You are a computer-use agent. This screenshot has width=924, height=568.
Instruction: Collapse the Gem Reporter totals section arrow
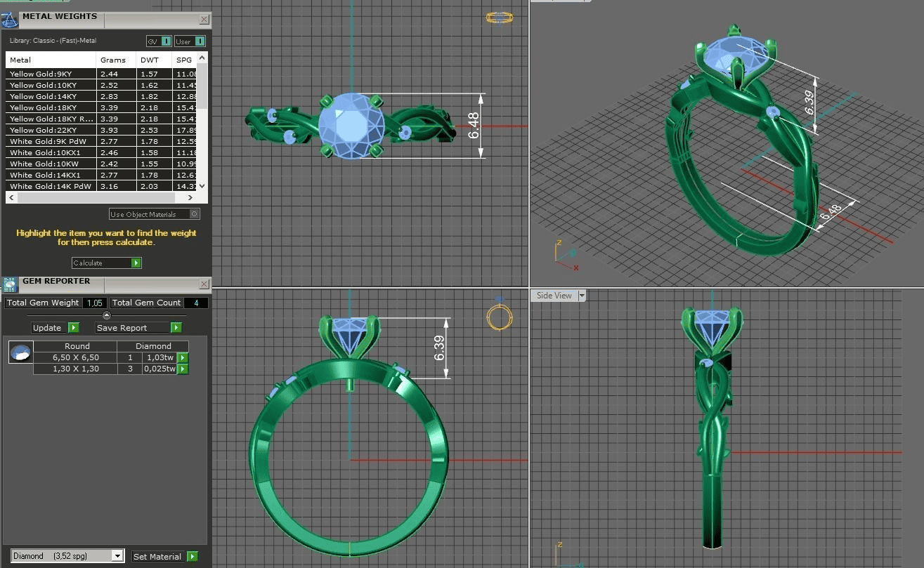point(107,315)
